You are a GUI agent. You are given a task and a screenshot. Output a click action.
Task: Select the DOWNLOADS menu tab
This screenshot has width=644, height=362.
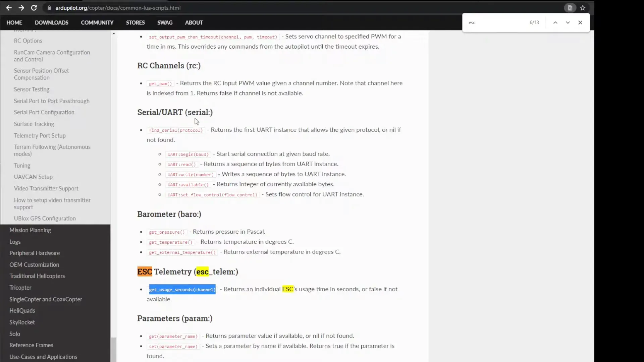[x=51, y=22]
